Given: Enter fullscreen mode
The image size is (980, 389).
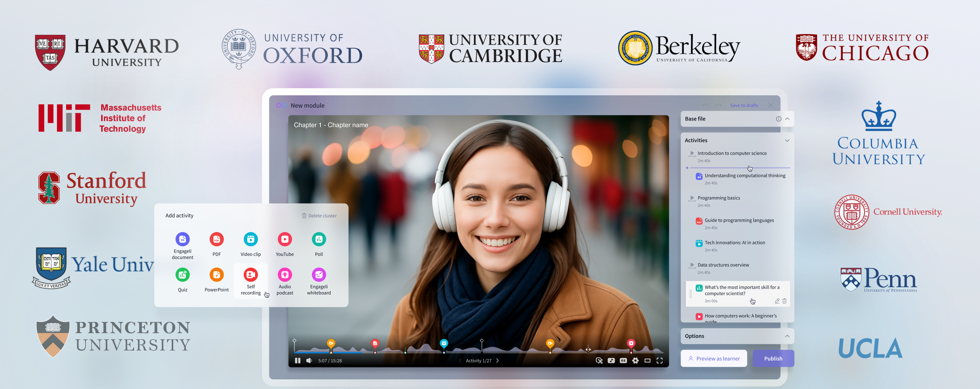Looking at the screenshot, I should tap(660, 361).
